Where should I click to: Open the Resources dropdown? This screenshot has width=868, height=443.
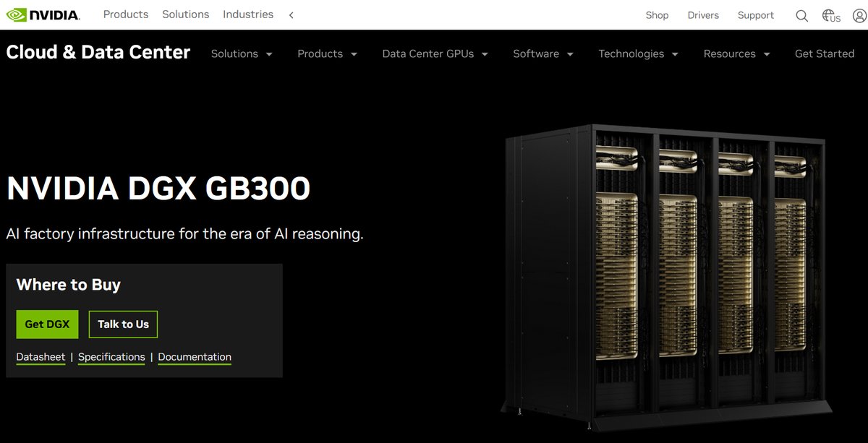(736, 53)
